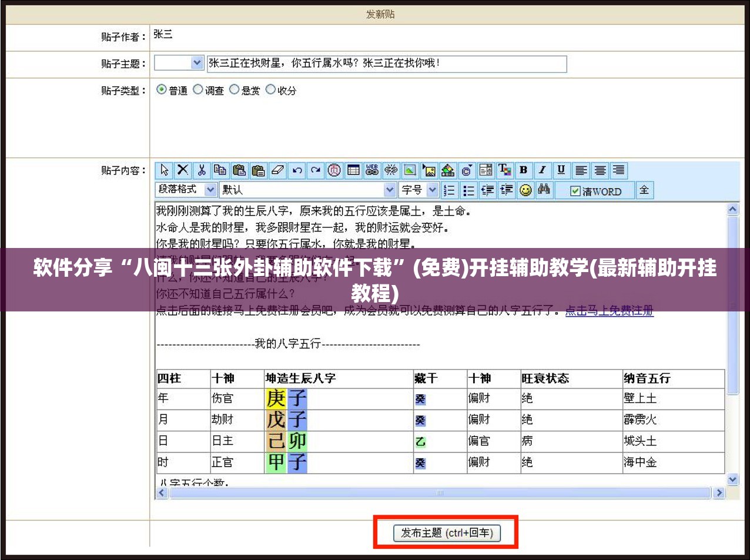Align text left

pos(581,170)
